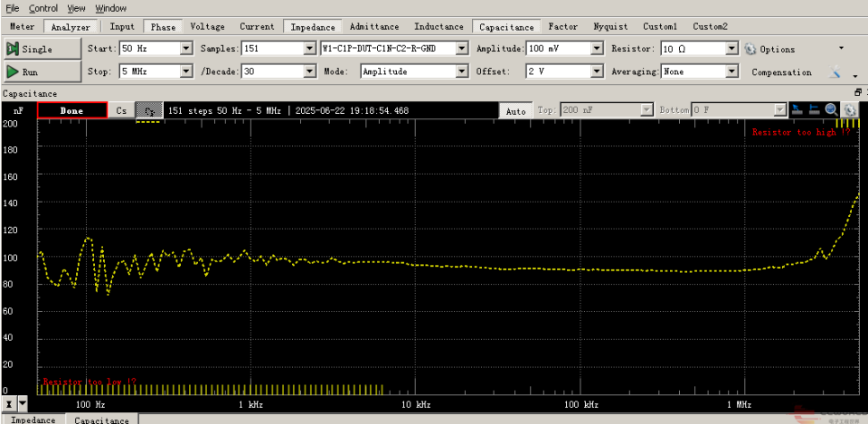The image size is (868, 424).
Task: Add a horizontal cursor via plot icon
Action: [x=814, y=109]
